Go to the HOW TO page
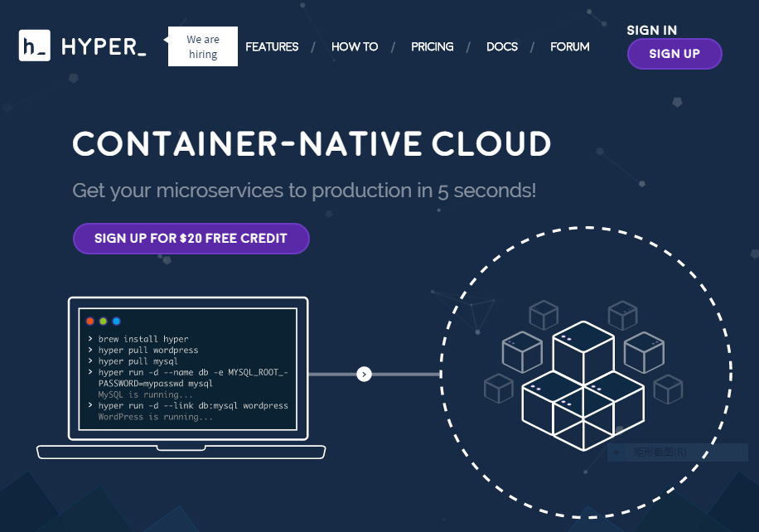Viewport: 759px width, 532px height. (x=355, y=47)
